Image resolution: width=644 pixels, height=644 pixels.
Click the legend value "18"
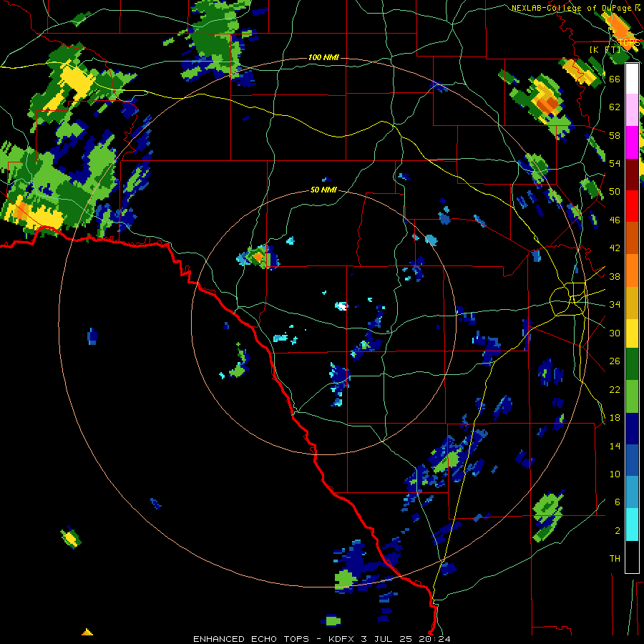click(x=615, y=418)
